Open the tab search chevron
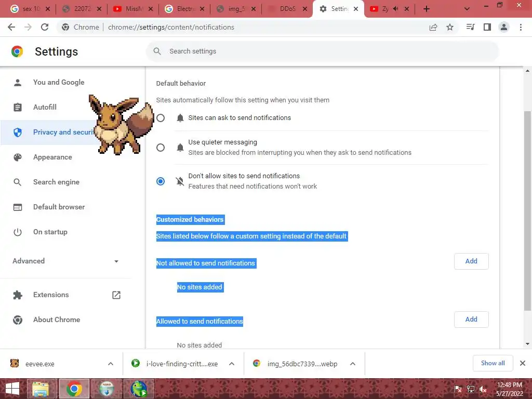This screenshot has width=532, height=399. pos(467,9)
